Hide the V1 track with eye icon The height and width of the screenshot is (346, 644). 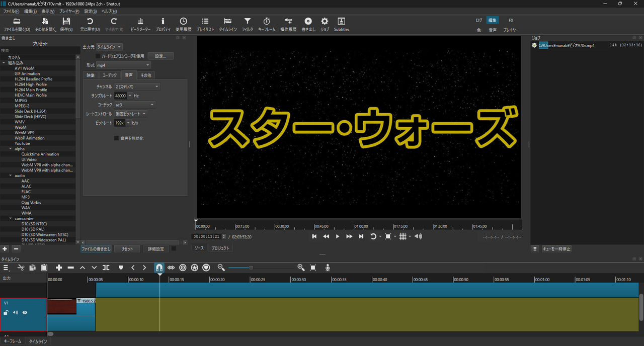[x=25, y=313]
